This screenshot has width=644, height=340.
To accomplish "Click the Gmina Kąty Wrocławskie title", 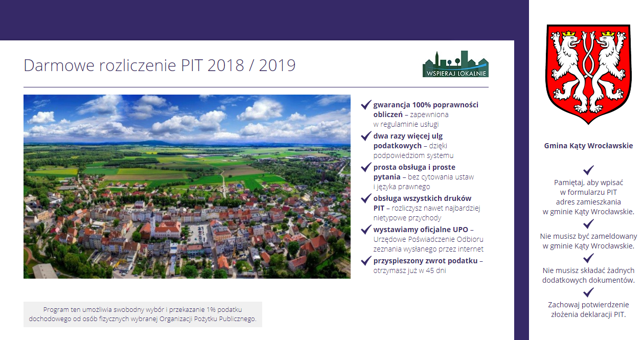I will 589,146.
